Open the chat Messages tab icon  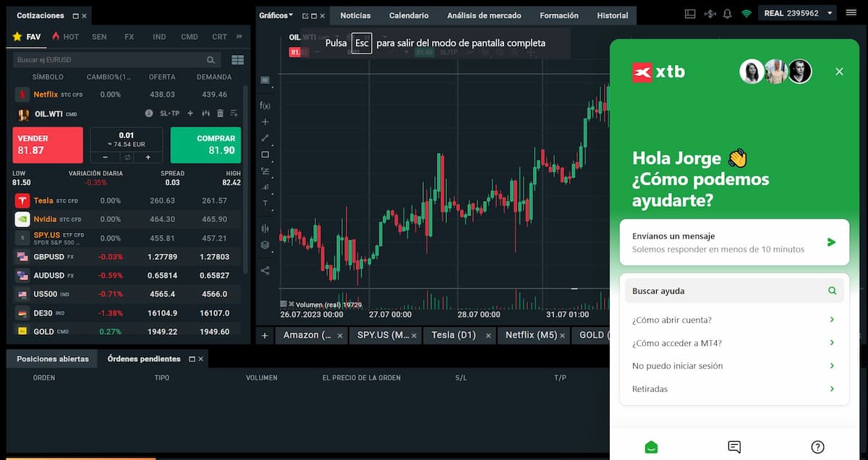734,447
